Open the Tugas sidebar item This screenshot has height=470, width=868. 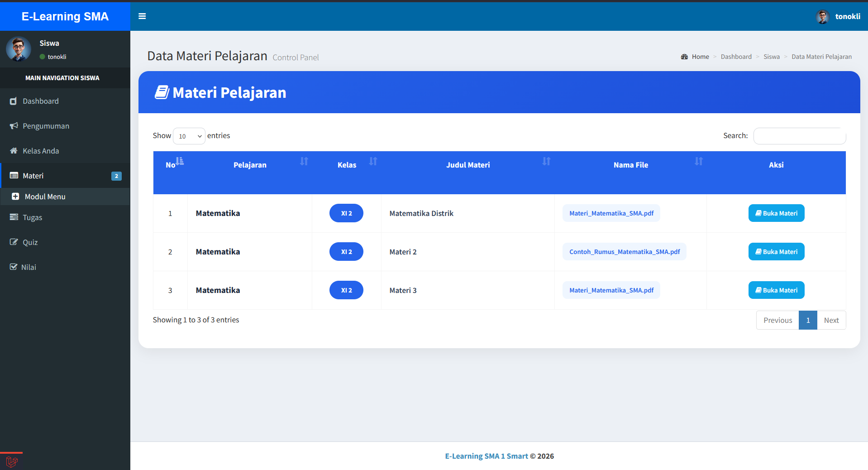(65, 217)
